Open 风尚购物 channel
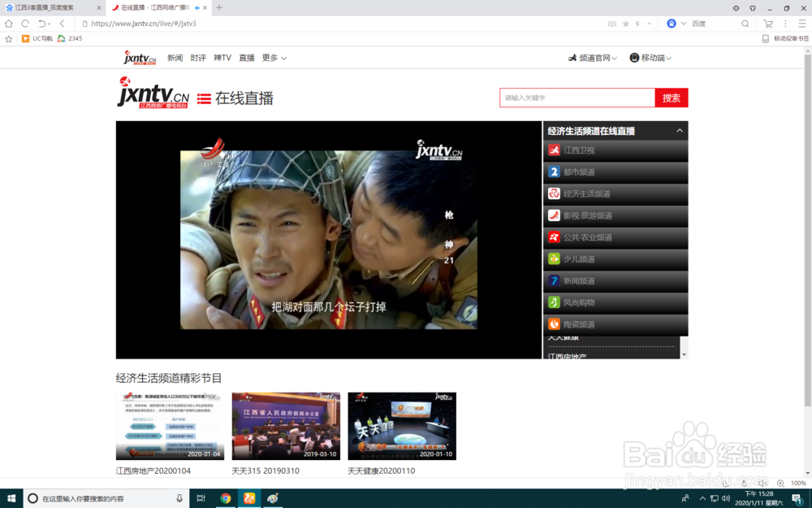812x508 pixels. [615, 302]
